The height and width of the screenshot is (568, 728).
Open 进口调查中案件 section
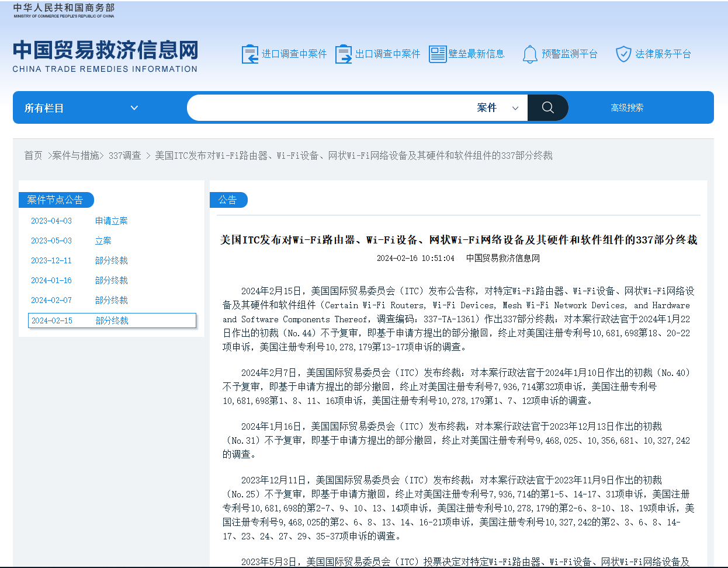(294, 54)
